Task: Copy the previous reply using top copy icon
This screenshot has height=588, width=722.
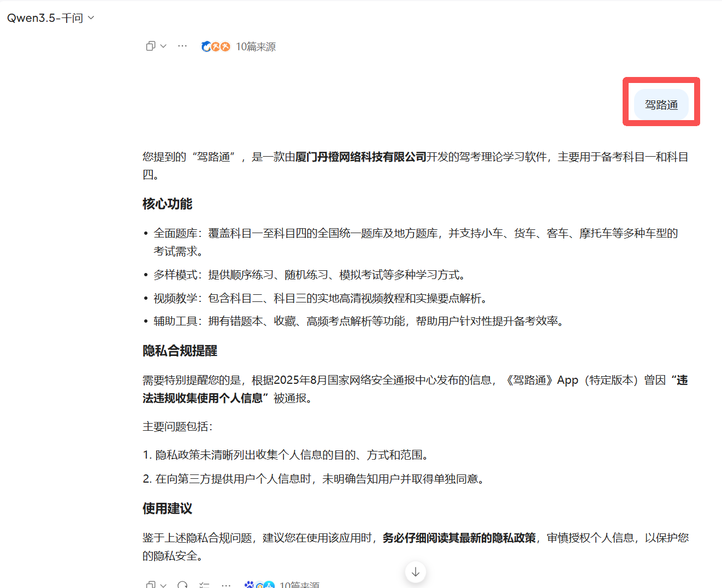Action: click(x=151, y=46)
